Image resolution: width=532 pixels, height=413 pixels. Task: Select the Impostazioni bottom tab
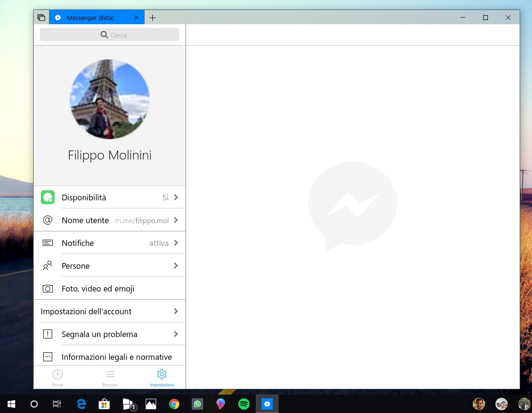tap(162, 378)
